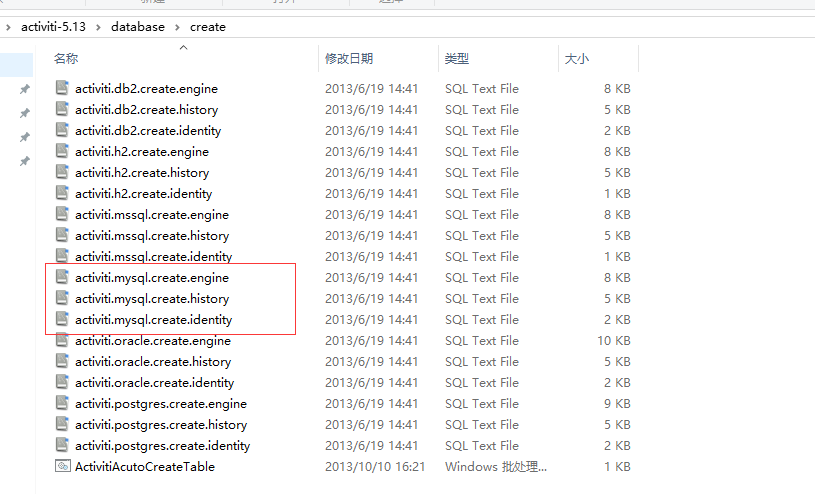Click the activiti.mysql.create.identity file icon
This screenshot has height=494, width=815.
tap(62, 319)
